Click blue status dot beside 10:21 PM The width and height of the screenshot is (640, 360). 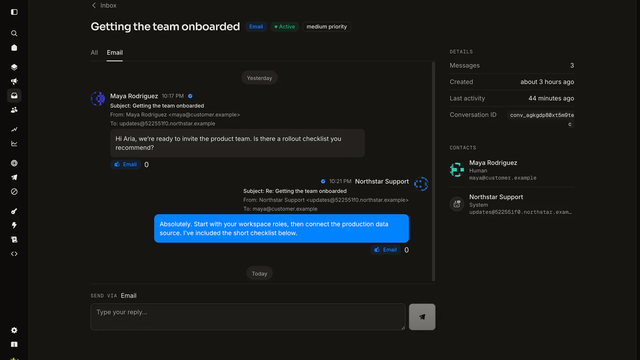click(x=323, y=181)
